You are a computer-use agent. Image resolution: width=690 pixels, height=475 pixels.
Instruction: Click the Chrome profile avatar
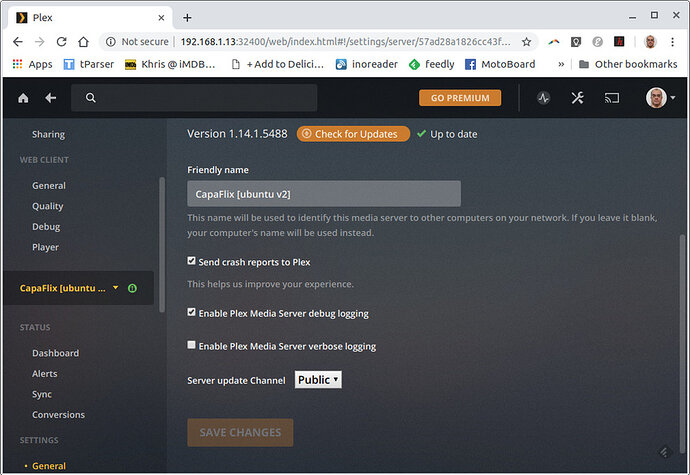tap(650, 42)
